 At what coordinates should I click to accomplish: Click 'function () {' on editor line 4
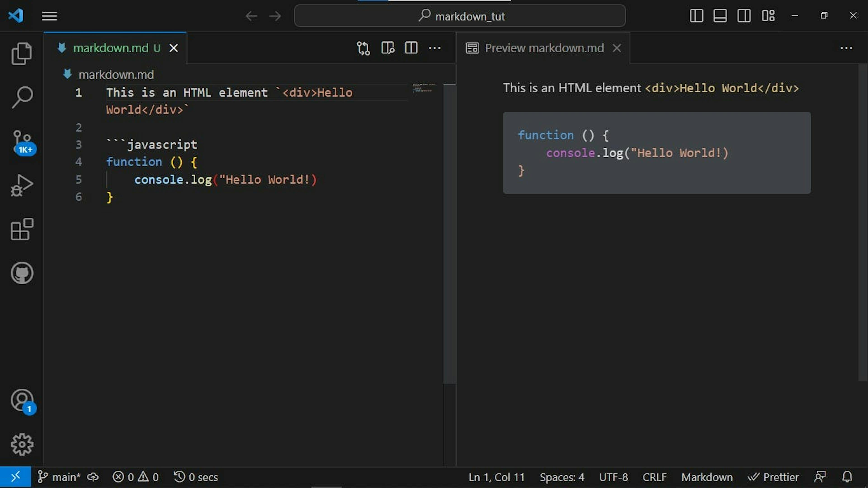(152, 162)
